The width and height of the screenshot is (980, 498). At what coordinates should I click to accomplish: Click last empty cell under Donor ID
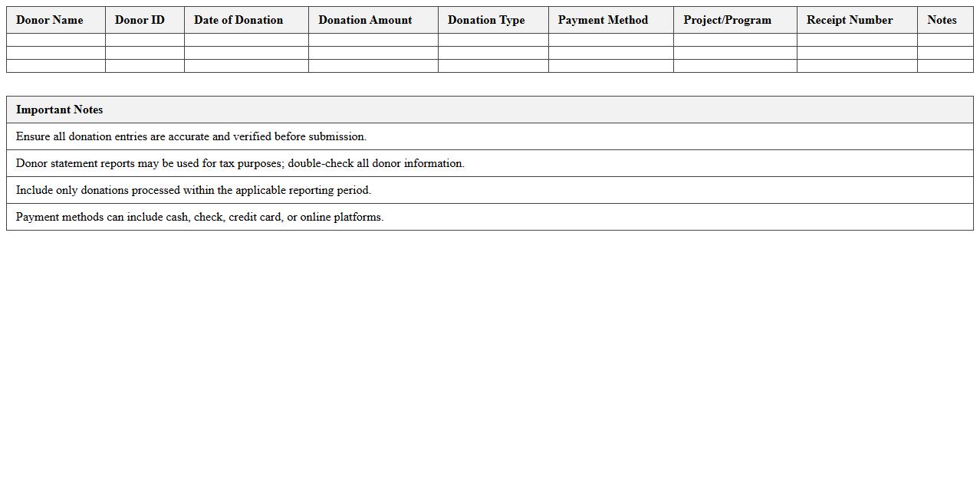click(144, 66)
